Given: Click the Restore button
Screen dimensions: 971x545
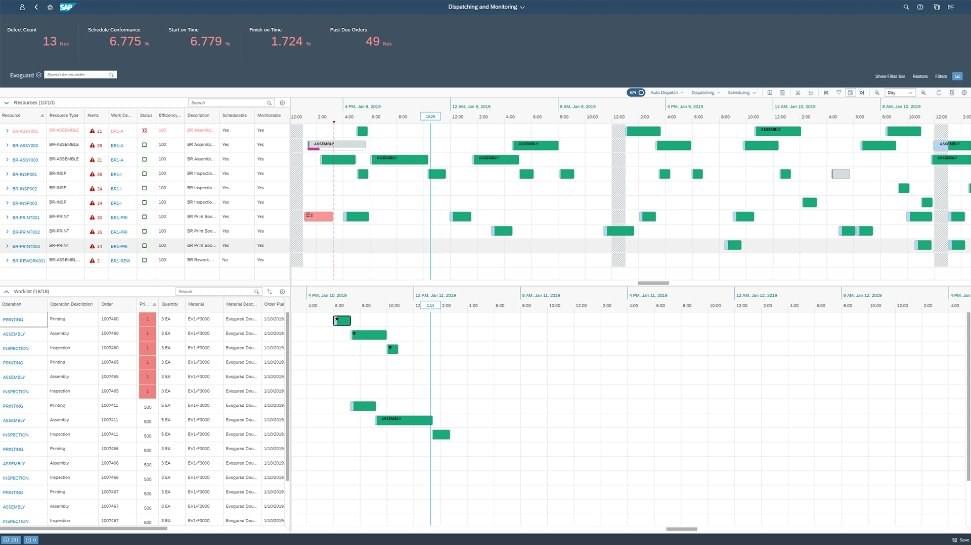Looking at the screenshot, I should click(x=920, y=75).
